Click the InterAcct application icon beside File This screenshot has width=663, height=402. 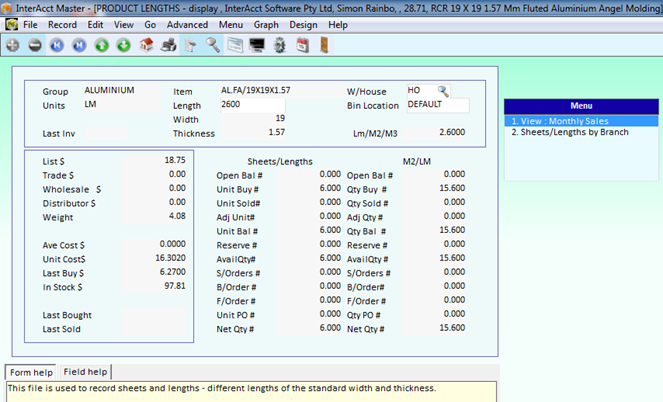pyautogui.click(x=11, y=25)
